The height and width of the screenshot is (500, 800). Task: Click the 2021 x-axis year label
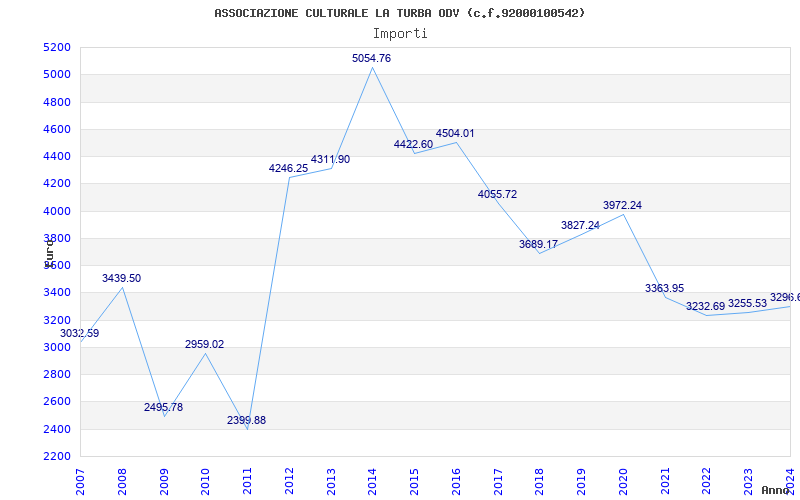pos(665,482)
